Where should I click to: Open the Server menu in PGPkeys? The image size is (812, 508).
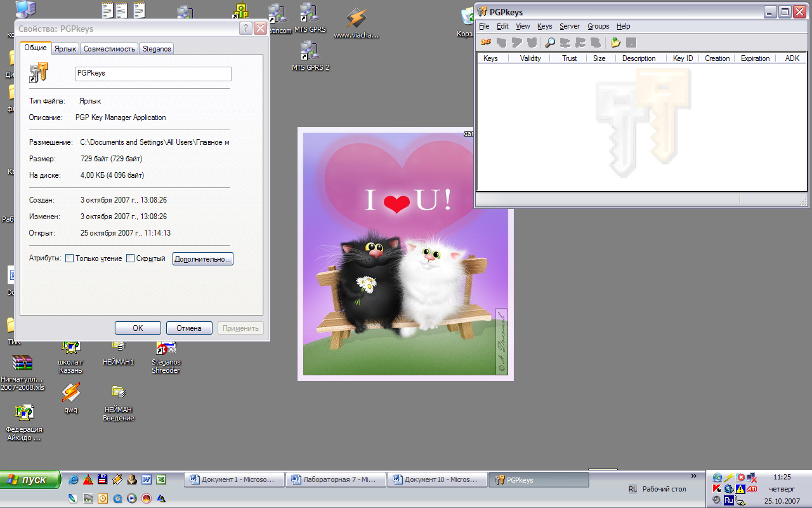[569, 26]
